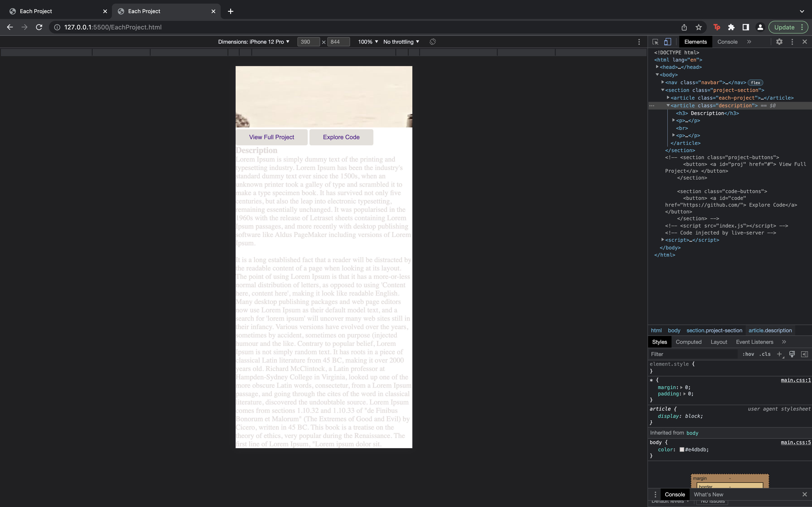Click the styles Filter input field
812x507 pixels.
coord(691,354)
